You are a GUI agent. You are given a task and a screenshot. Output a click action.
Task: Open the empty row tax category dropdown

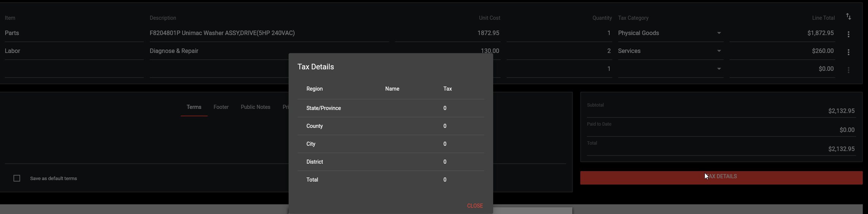(671, 69)
